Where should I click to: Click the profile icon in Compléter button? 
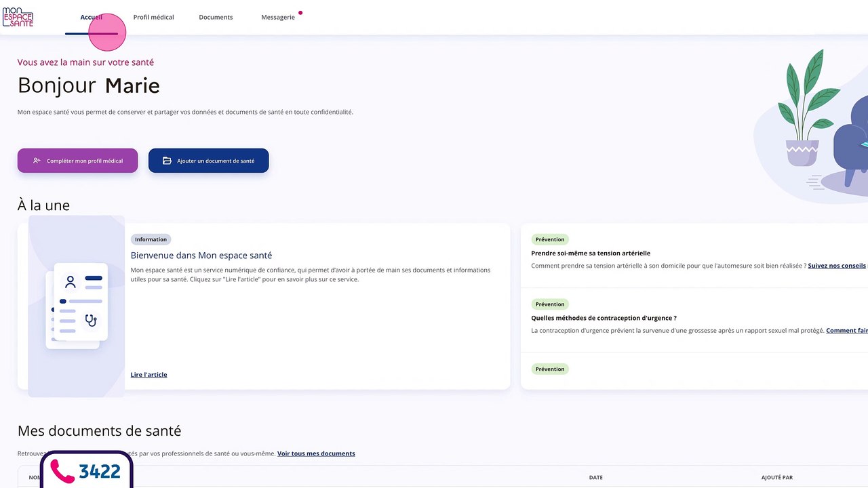pos(37,161)
